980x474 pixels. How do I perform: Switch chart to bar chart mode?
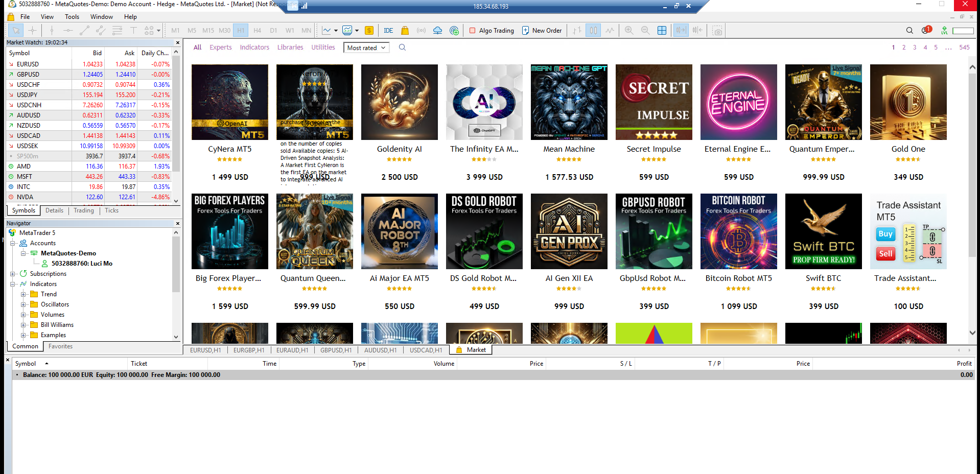(x=577, y=31)
